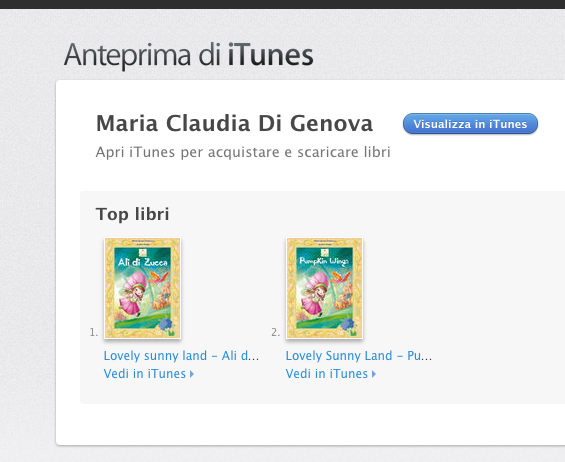Viewport: 565px width, 462px height.
Task: Open the Pumpkin Wings book cover
Action: coord(325,288)
